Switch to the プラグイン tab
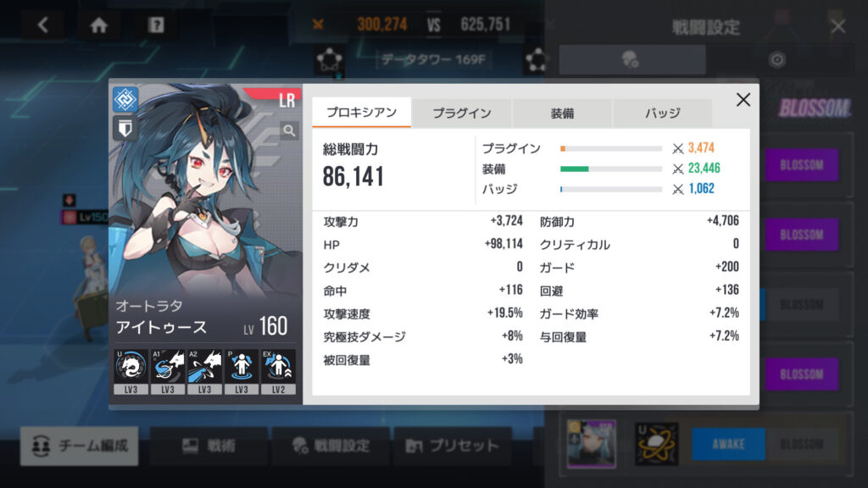This screenshot has height=488, width=868. pos(462,113)
